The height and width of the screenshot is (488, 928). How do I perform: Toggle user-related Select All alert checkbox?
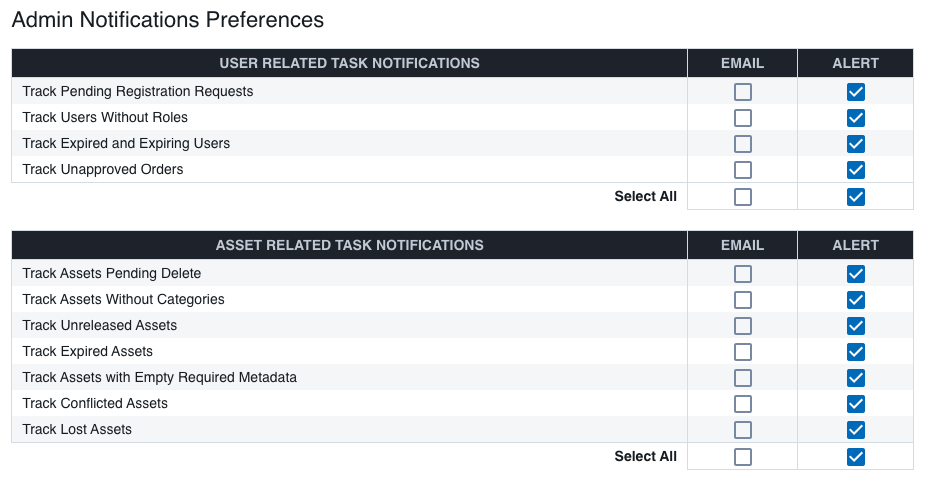(856, 196)
